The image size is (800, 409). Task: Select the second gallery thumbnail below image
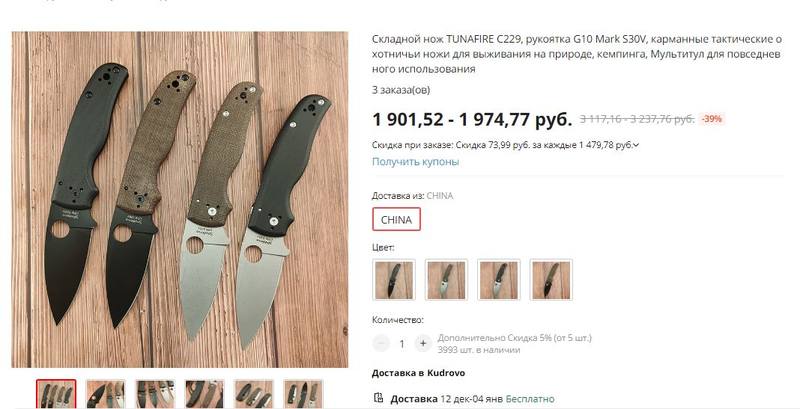[106, 394]
